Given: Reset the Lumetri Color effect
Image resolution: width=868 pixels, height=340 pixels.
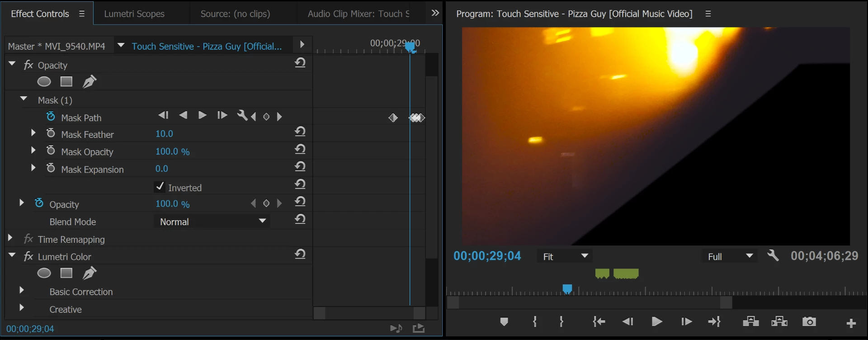Looking at the screenshot, I should [x=300, y=254].
